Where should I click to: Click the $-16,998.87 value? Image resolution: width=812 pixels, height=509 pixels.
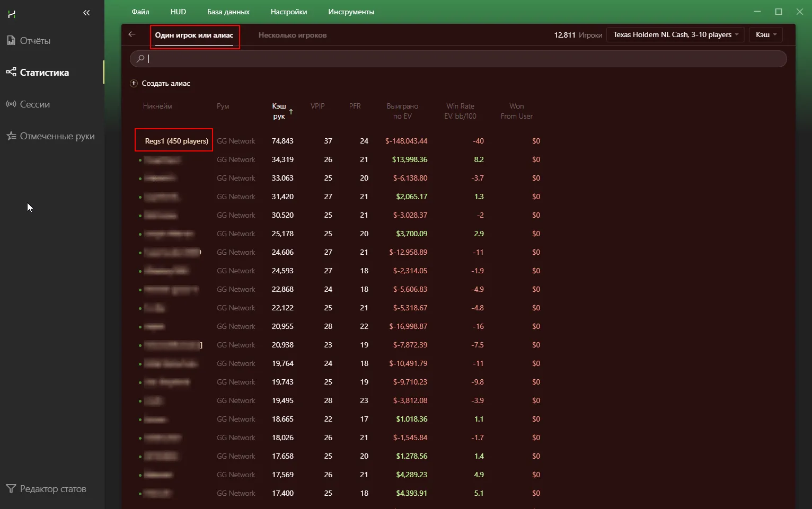click(408, 326)
